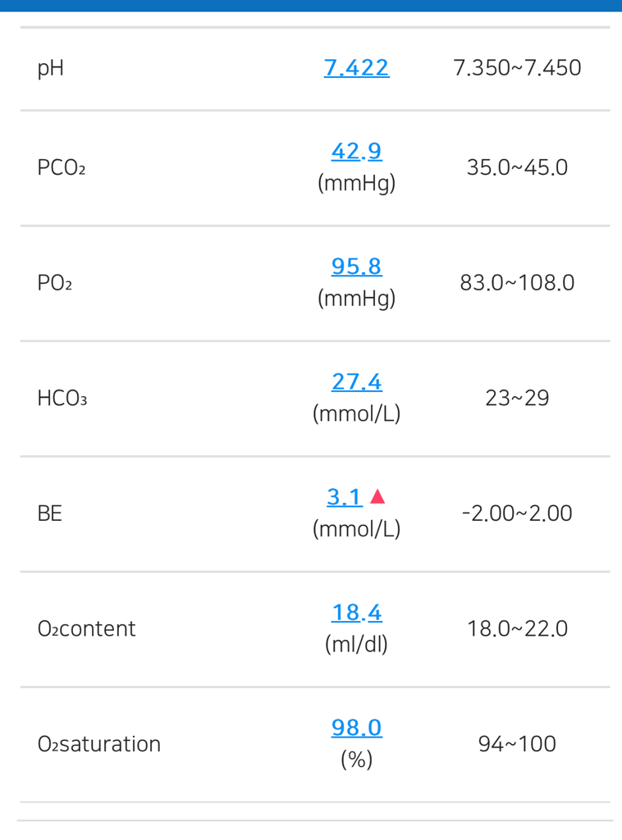Image resolution: width=622 pixels, height=840 pixels.
Task: Select the BE reference range -2.00~2.00
Action: tap(517, 514)
